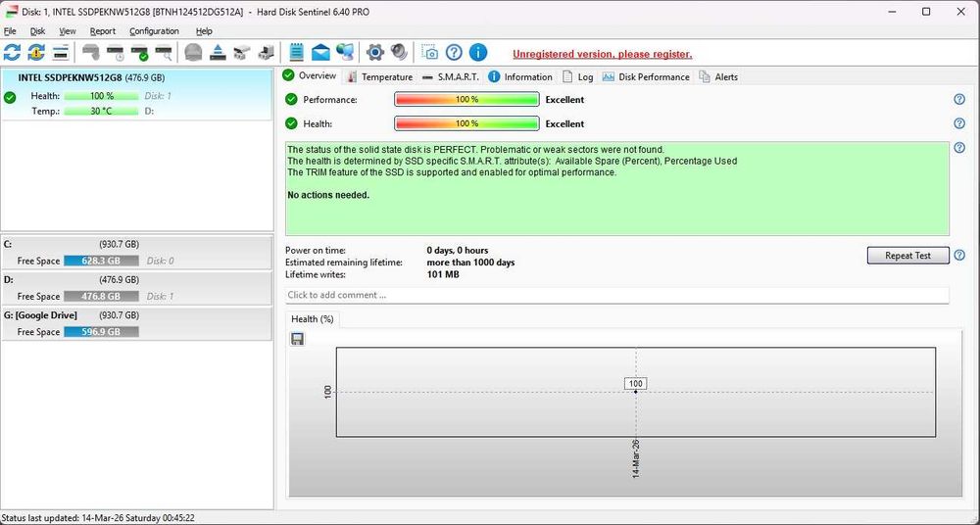This screenshot has height=525, width=980.
Task: Click the C: free space 628.3 GB bar
Action: [x=101, y=261]
